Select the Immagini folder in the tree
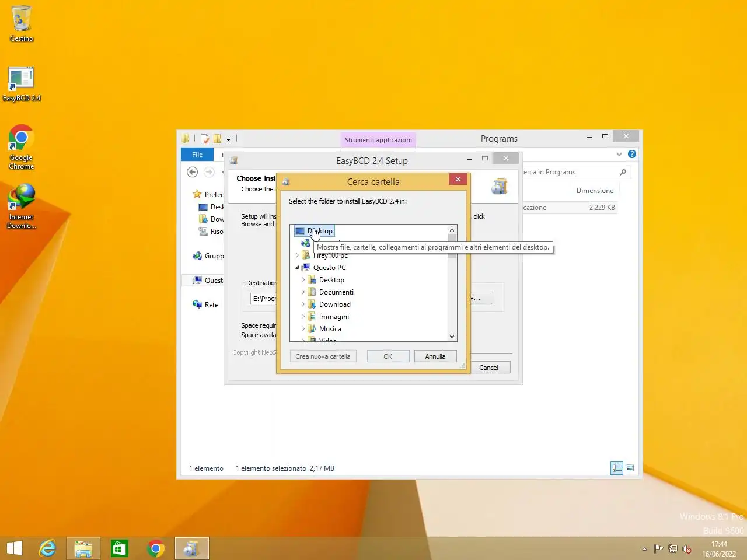The width and height of the screenshot is (747, 560). pyautogui.click(x=334, y=317)
